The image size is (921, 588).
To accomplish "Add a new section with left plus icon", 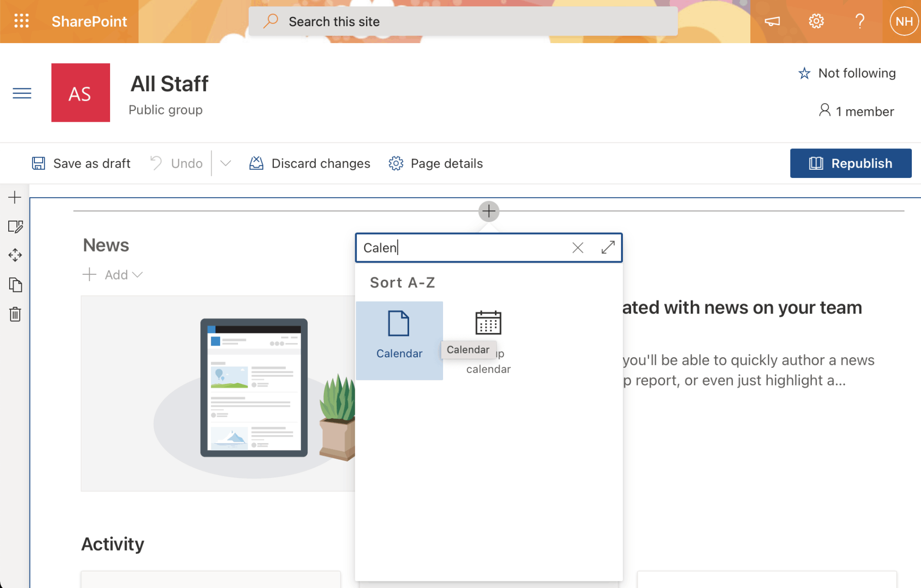I will (15, 197).
